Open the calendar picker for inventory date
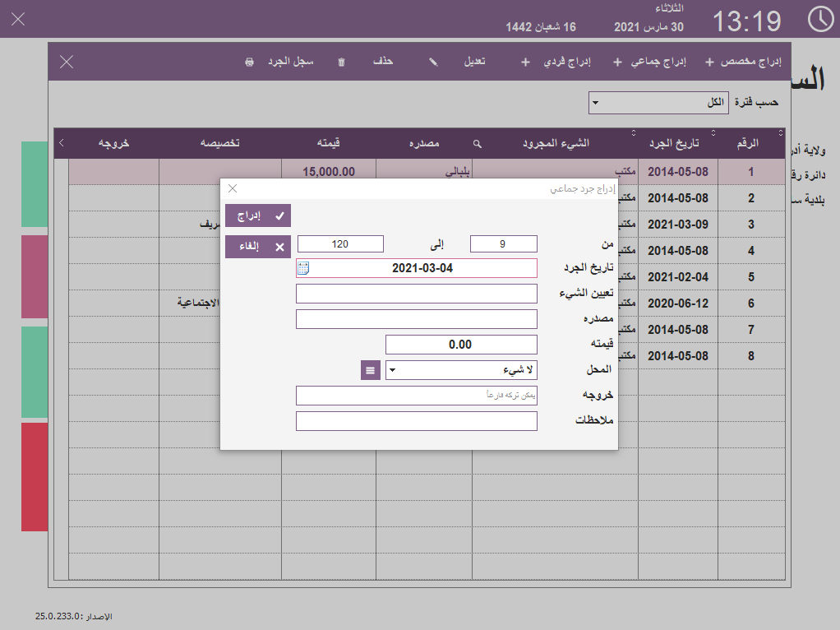Viewport: 840px width, 630px height. pos(303,268)
